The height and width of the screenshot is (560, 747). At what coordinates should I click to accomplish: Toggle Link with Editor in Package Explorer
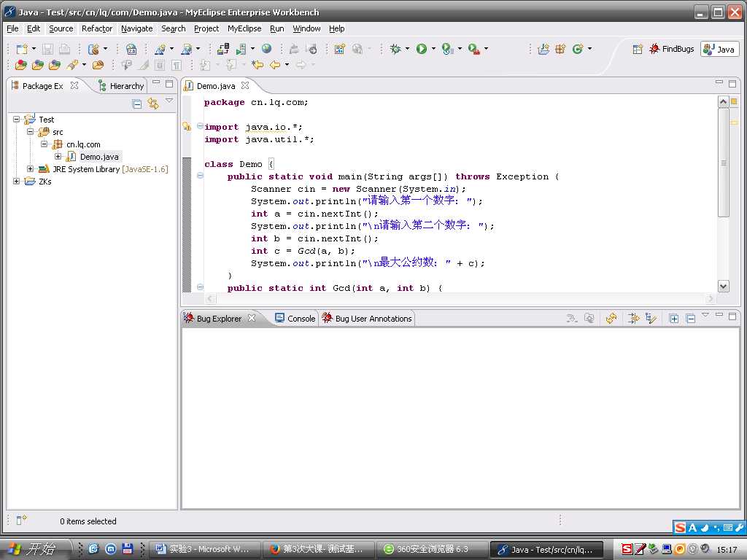click(153, 104)
